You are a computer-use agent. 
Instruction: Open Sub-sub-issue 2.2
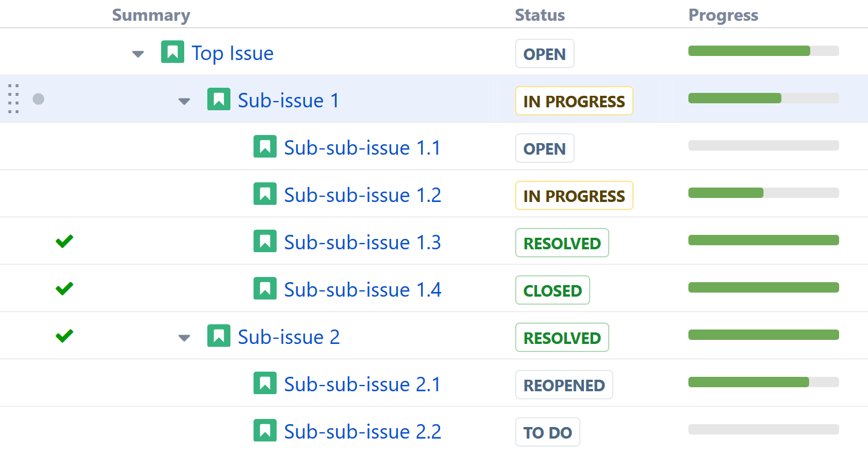click(x=362, y=430)
